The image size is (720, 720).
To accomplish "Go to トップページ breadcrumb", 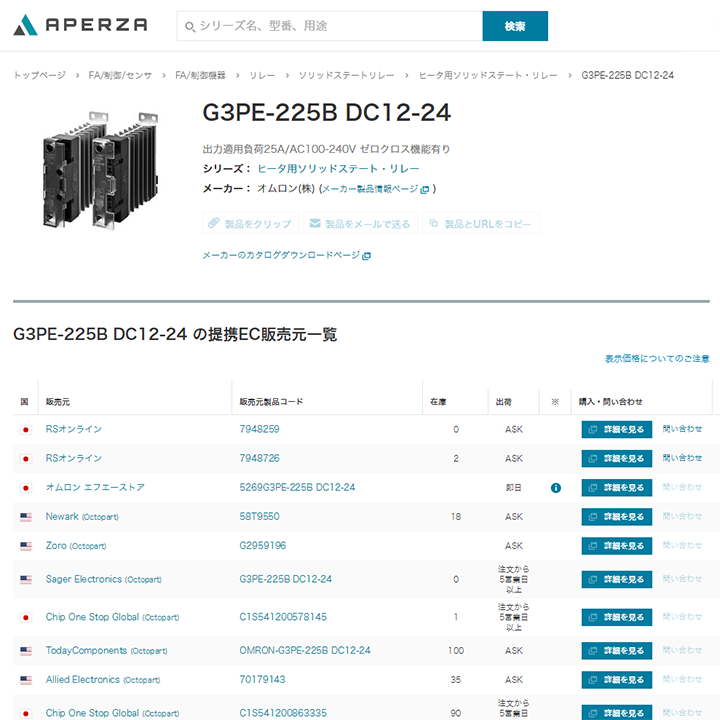I will coord(39,75).
